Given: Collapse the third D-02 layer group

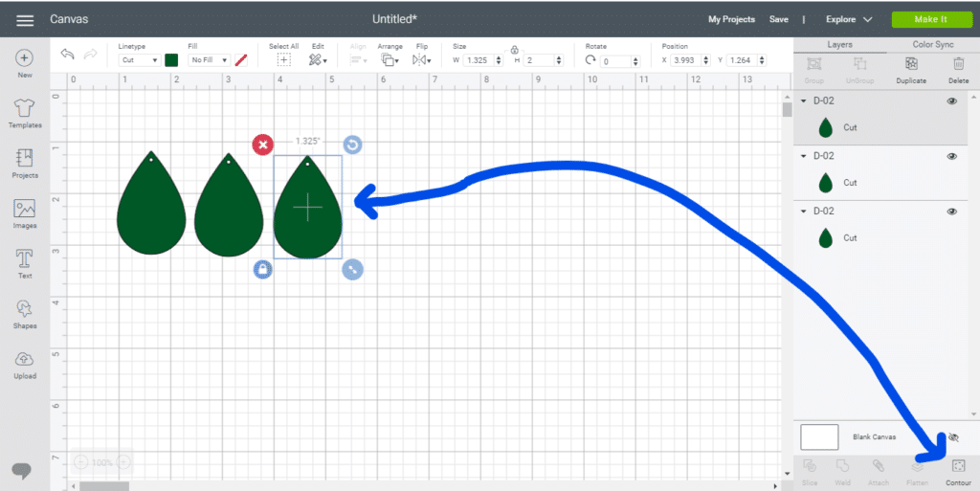Looking at the screenshot, I should [x=804, y=212].
